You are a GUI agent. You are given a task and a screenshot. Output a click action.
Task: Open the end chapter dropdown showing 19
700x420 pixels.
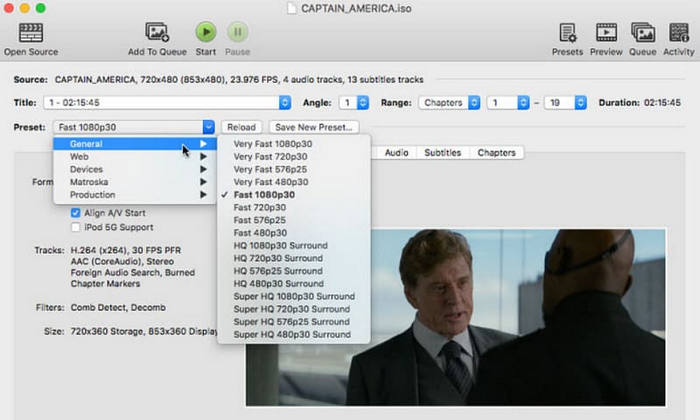pos(565,103)
